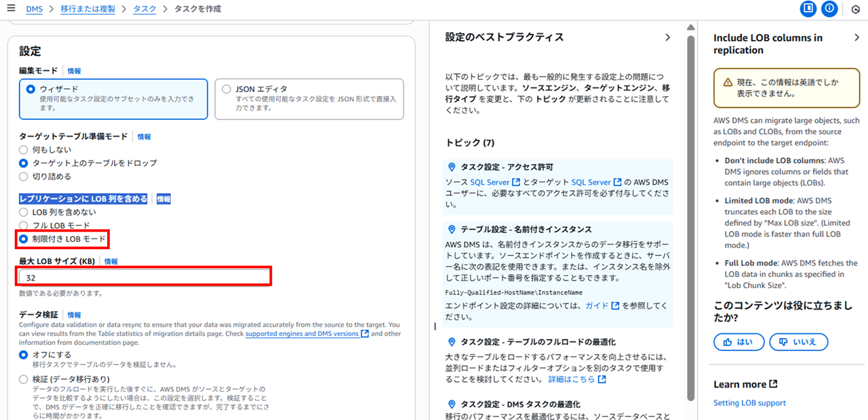Open 情報 link beside レプリケーションに LOB 列を含める
The width and height of the screenshot is (868, 420).
pos(164,199)
